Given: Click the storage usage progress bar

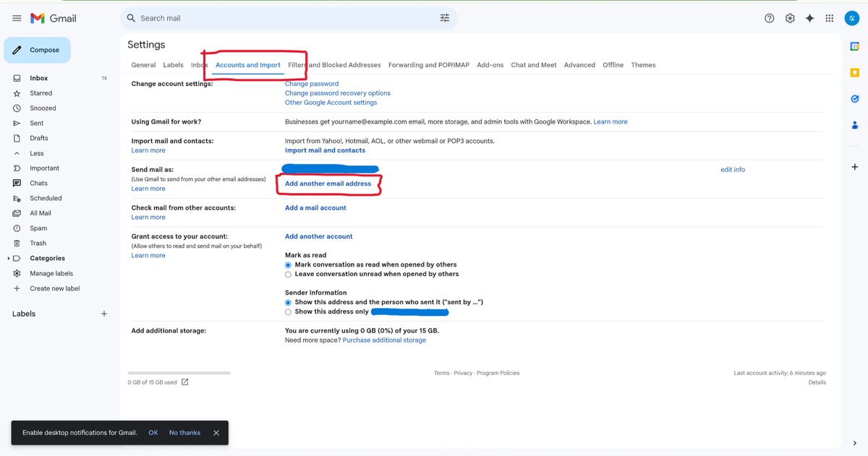Looking at the screenshot, I should [179, 373].
